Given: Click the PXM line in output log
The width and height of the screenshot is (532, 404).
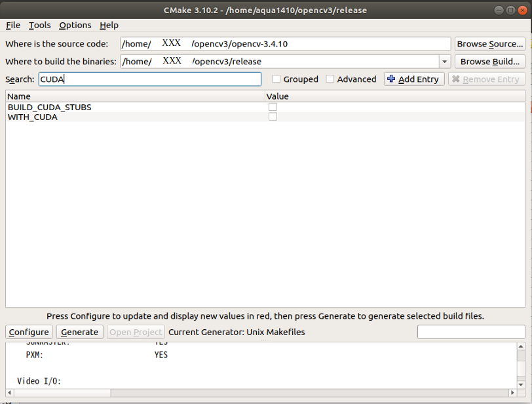Looking at the screenshot, I should (x=97, y=355).
